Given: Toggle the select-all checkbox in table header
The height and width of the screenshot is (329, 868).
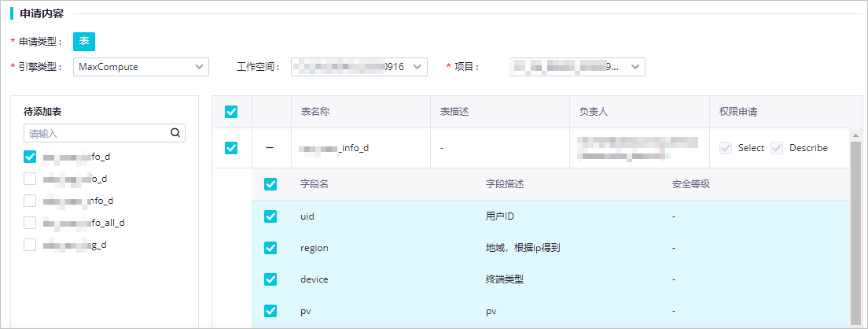Looking at the screenshot, I should [231, 112].
